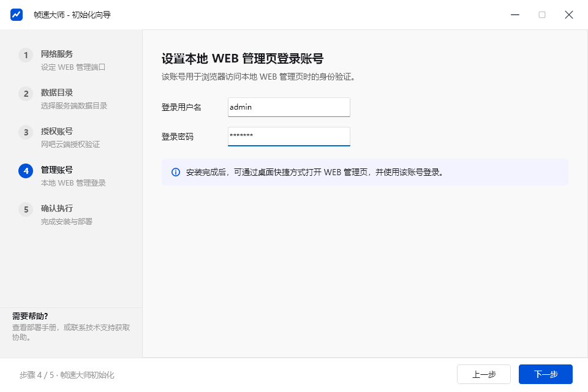Focus the 登录密码 input field
This screenshot has width=588, height=392.
click(x=288, y=137)
